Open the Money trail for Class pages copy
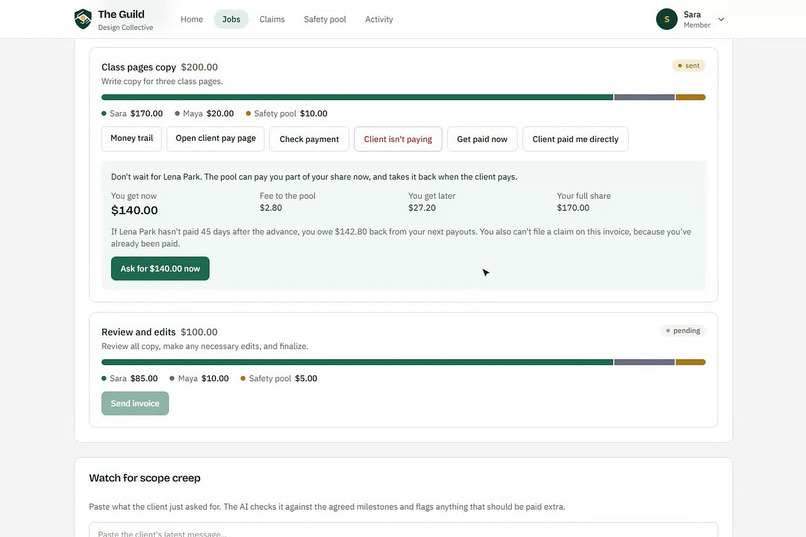The width and height of the screenshot is (806, 537). (132, 139)
